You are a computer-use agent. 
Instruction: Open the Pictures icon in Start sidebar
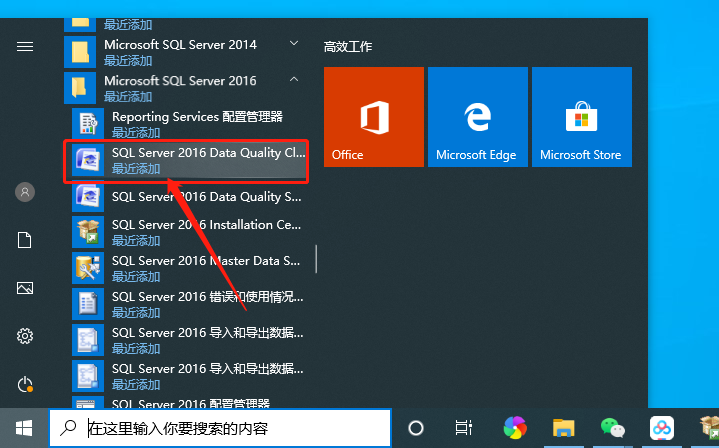click(25, 288)
